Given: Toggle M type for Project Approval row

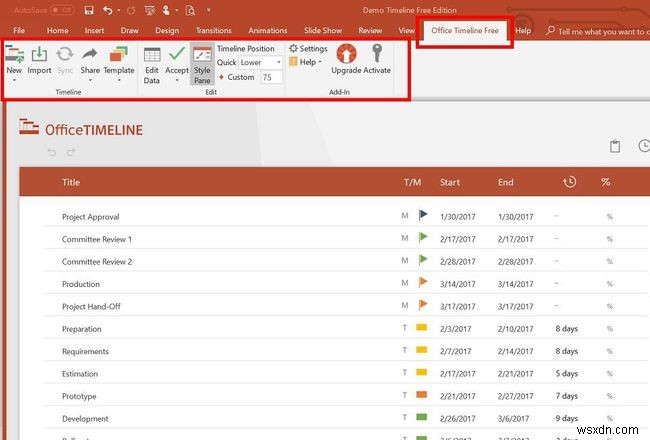Looking at the screenshot, I should (x=405, y=216).
